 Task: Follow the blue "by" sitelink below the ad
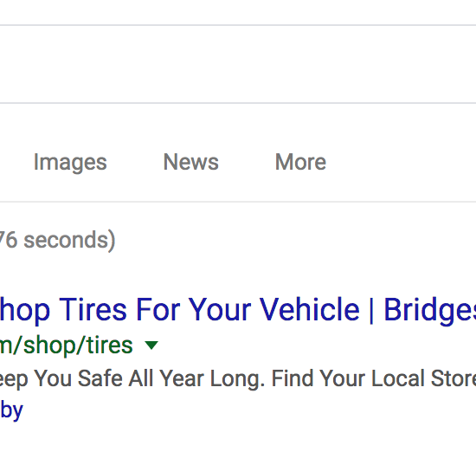(x=11, y=410)
